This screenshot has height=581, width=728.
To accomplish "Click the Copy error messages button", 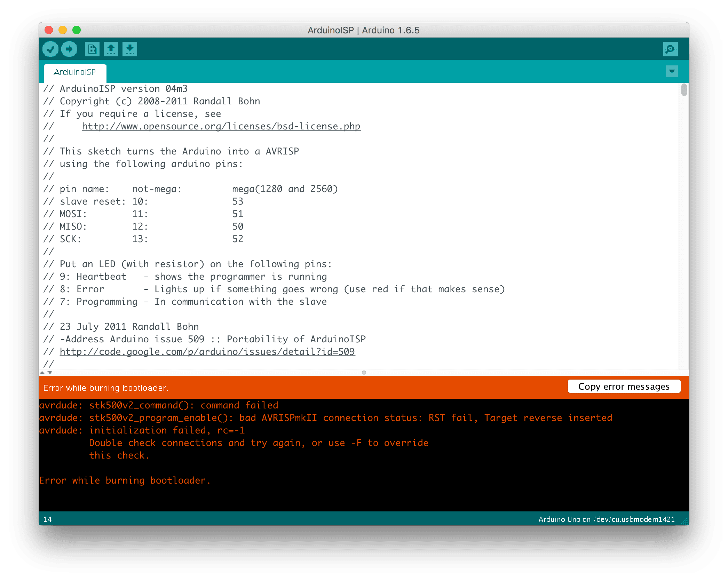I will (624, 387).
